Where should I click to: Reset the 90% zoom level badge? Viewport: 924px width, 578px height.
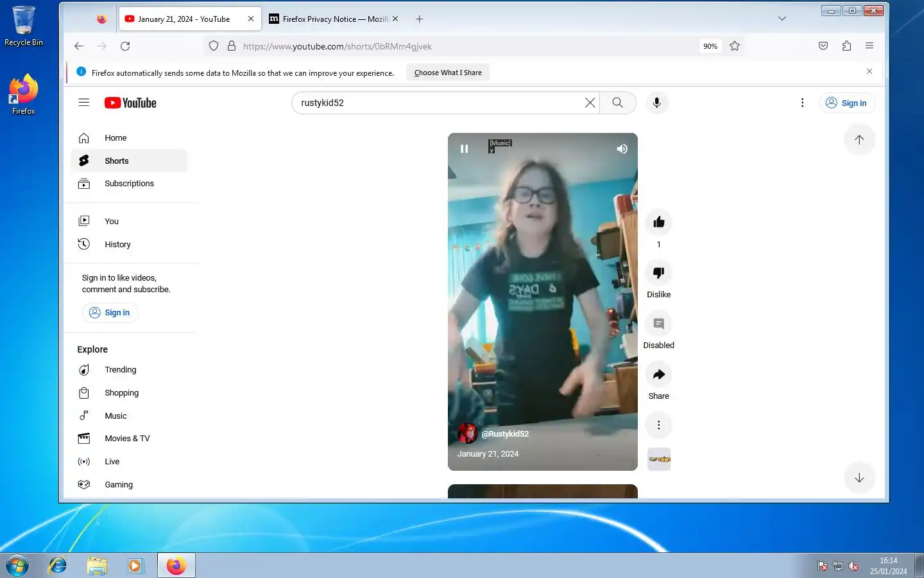tap(710, 46)
